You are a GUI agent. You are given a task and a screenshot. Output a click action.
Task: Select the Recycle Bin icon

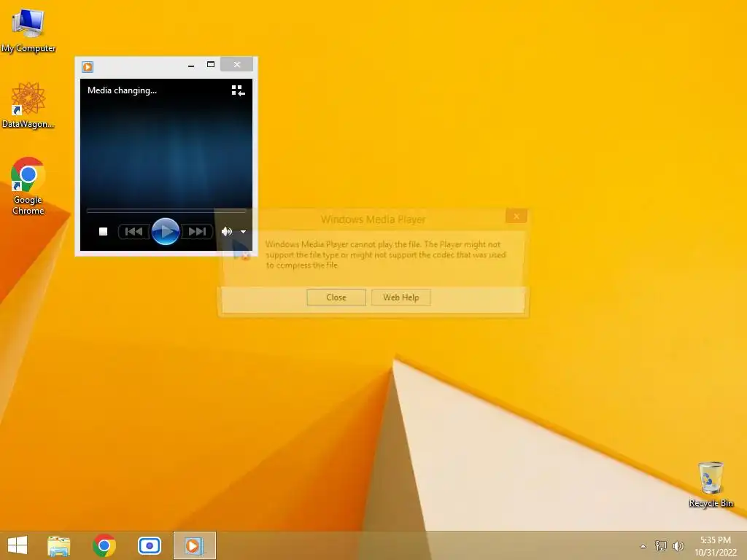coord(711,484)
